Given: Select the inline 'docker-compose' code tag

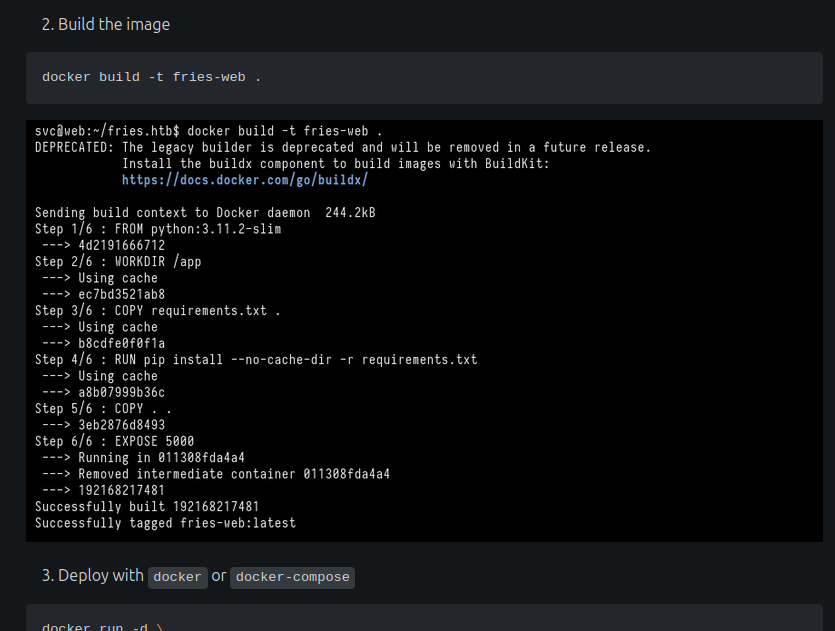Looking at the screenshot, I should (292, 577).
